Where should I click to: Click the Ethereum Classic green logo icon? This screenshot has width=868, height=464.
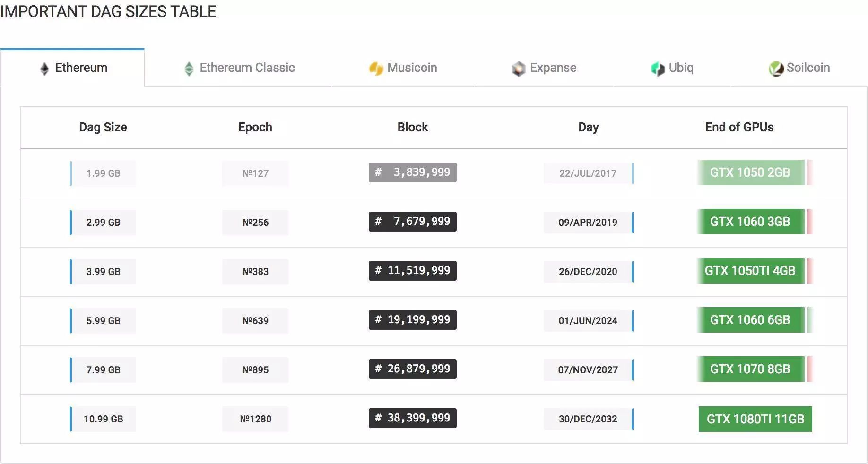(189, 69)
